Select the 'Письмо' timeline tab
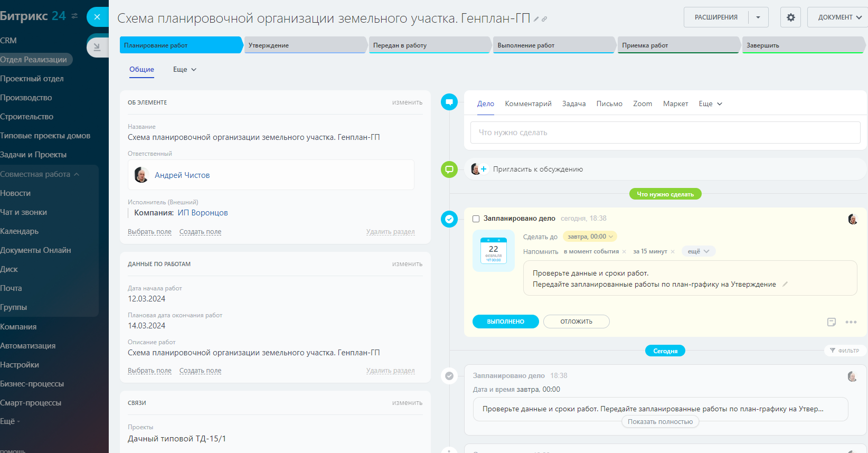Screen dimensions: 868x453 click(609, 103)
